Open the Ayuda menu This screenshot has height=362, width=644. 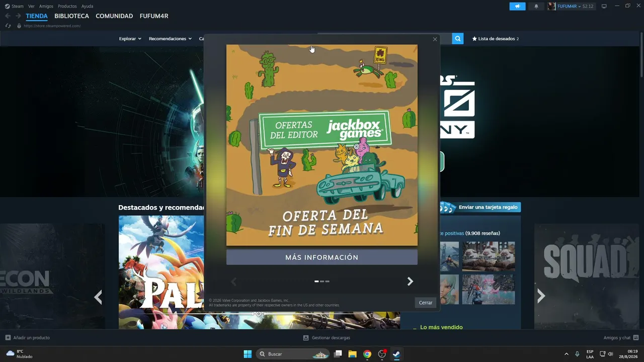(87, 6)
